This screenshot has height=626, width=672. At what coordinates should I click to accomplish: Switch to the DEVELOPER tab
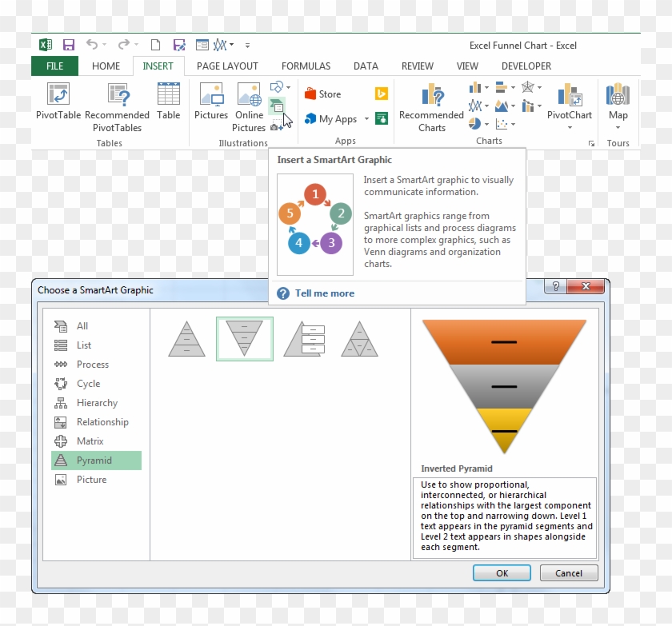[x=526, y=66]
